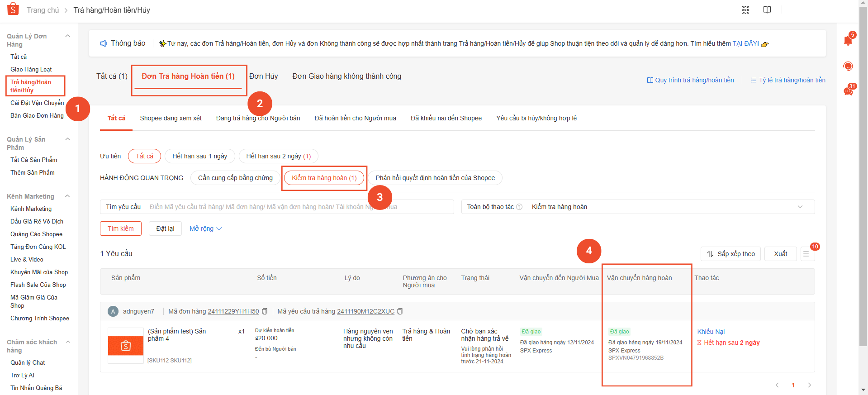Screen dimensions: 868x395
Task: Switch to the 'Đơn Hủy' tab
Action: (263, 76)
